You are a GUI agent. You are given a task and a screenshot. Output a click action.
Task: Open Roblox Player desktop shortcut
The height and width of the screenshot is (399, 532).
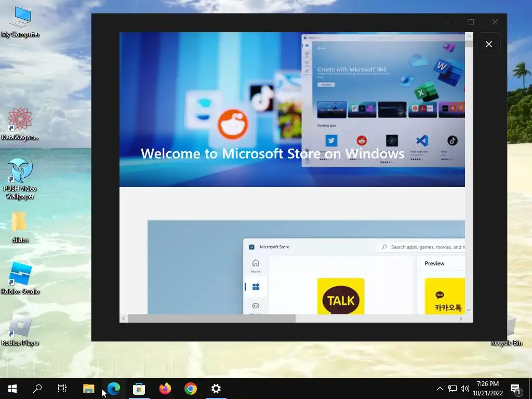20,330
